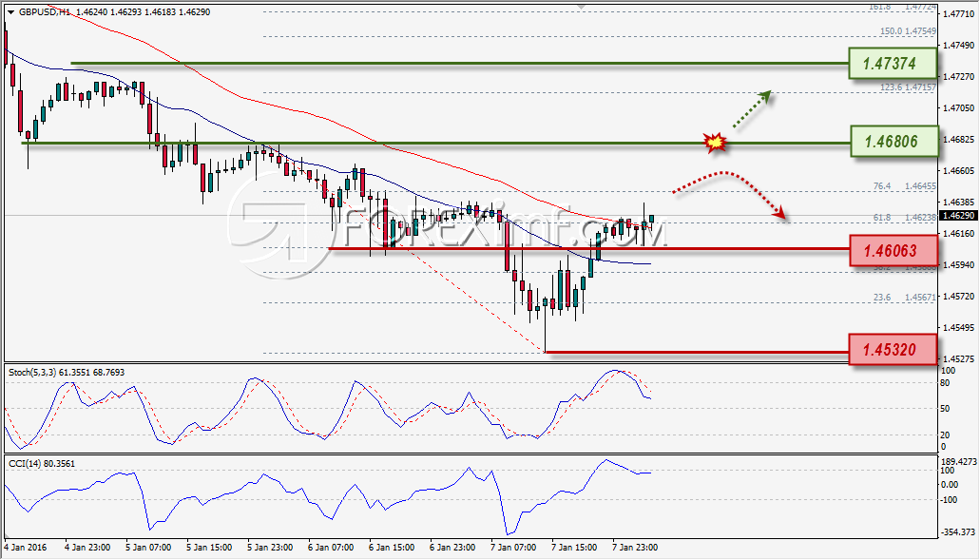Click the CCI(14) 80.3561 indicator label

41,464
